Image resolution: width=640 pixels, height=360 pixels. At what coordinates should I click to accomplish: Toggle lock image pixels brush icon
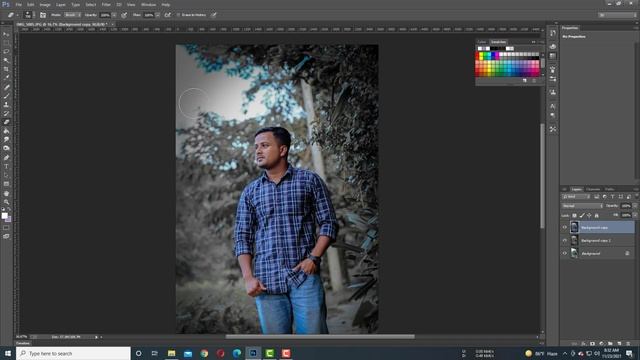[x=582, y=215]
